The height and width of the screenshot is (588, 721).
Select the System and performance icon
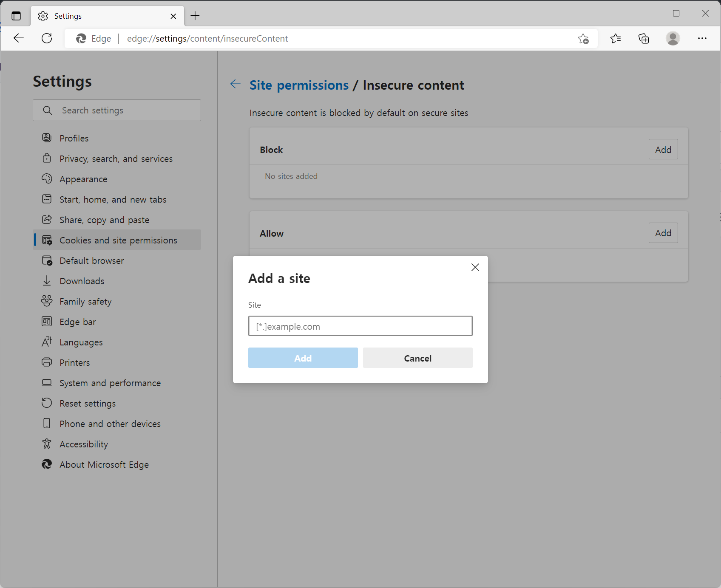tap(47, 383)
